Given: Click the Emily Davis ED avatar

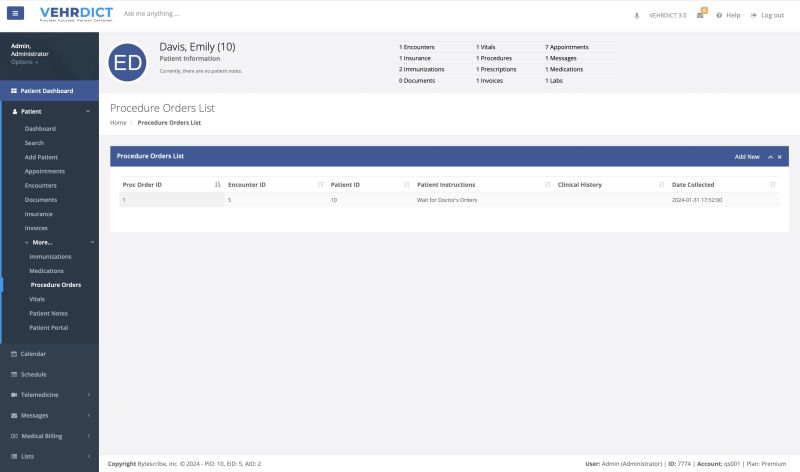Looking at the screenshot, I should pos(128,62).
